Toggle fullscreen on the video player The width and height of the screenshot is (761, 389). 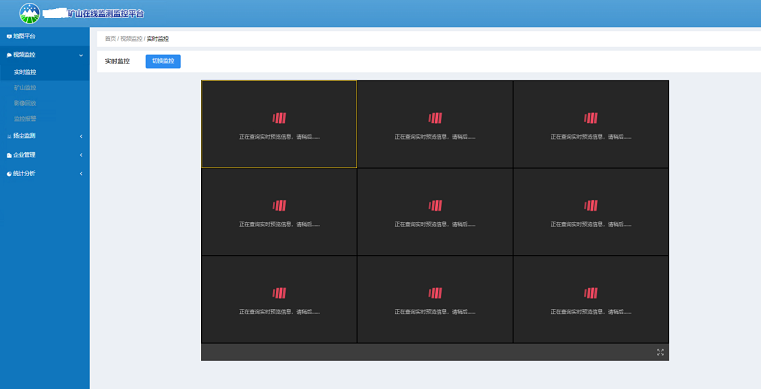click(660, 353)
